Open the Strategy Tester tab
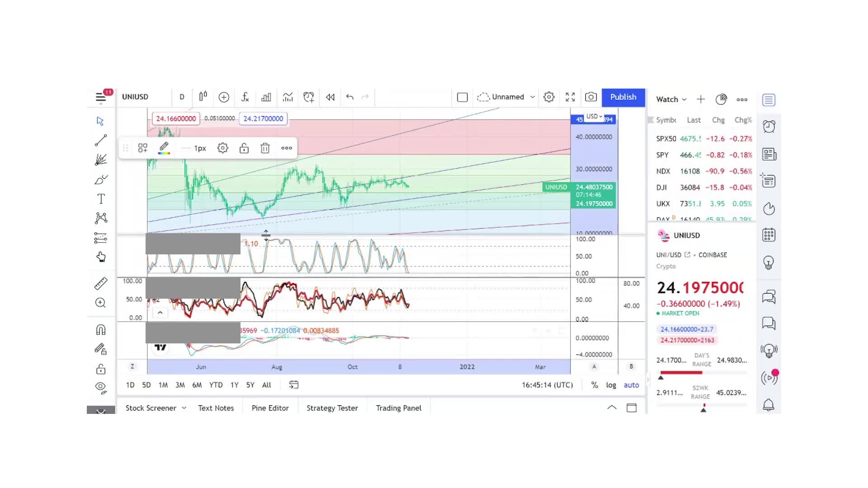This screenshot has height=488, width=868. coord(332,408)
